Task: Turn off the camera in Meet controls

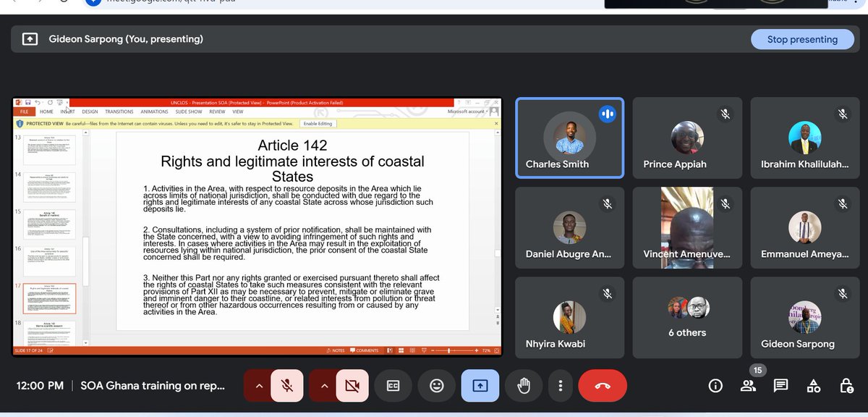Action: click(352, 385)
